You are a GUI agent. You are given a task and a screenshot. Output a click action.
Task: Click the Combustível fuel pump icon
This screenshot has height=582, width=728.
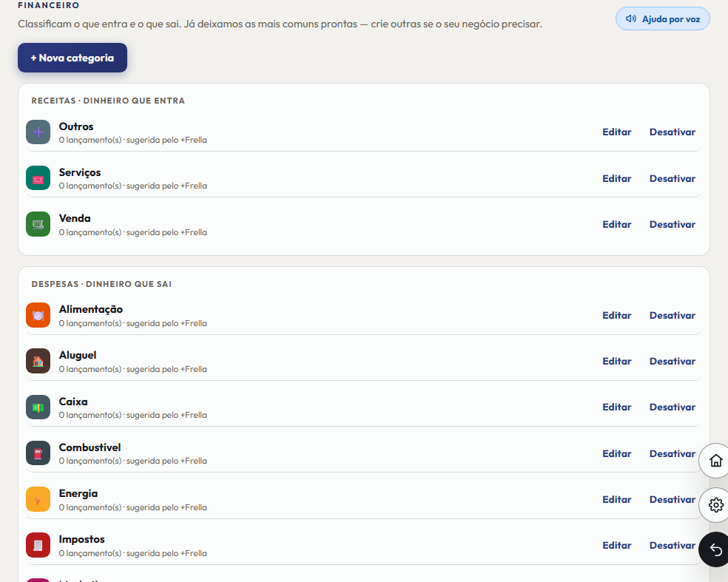(x=38, y=453)
